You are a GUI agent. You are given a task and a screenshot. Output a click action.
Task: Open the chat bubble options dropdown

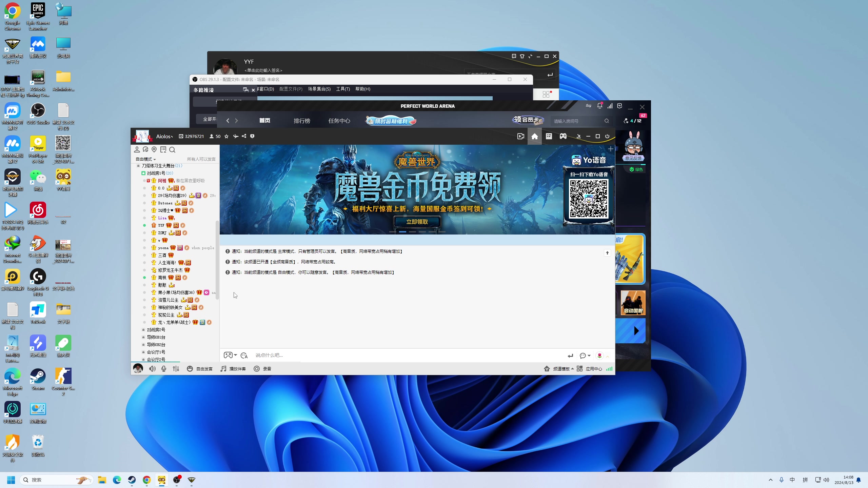click(x=585, y=355)
